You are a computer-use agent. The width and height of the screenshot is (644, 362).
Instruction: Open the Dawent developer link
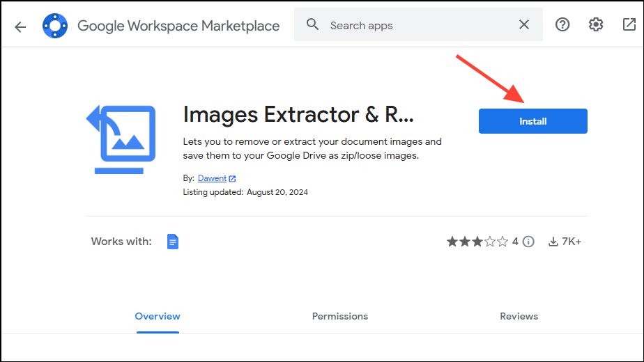tap(212, 178)
